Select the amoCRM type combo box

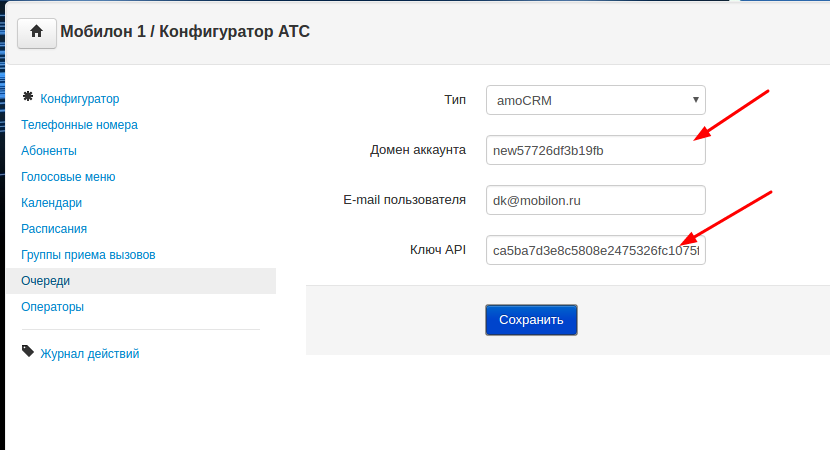click(x=596, y=100)
